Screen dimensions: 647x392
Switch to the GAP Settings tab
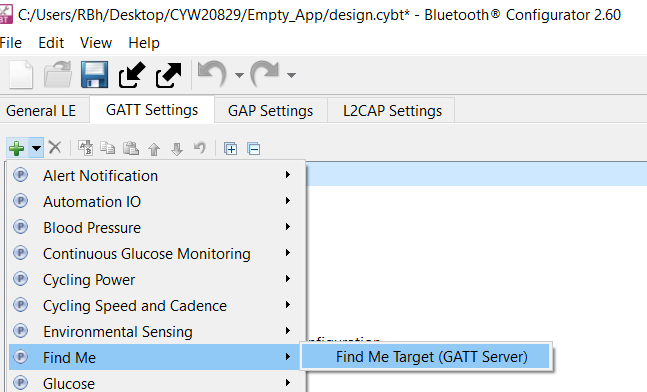click(271, 111)
